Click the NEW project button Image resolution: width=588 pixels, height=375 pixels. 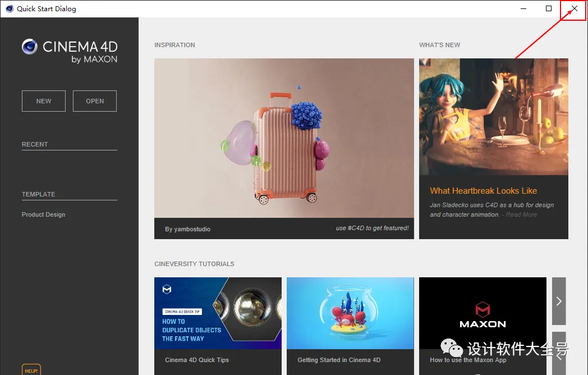point(44,101)
